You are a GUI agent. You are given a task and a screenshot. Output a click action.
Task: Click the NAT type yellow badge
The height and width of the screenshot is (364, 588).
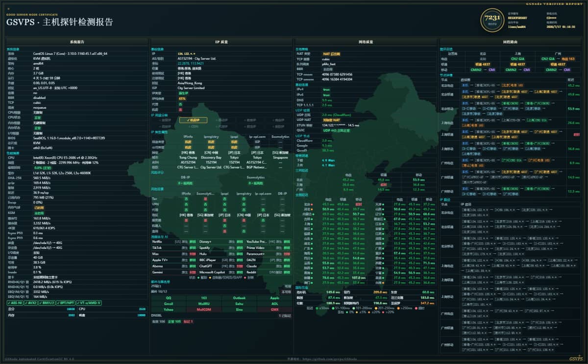point(331,53)
